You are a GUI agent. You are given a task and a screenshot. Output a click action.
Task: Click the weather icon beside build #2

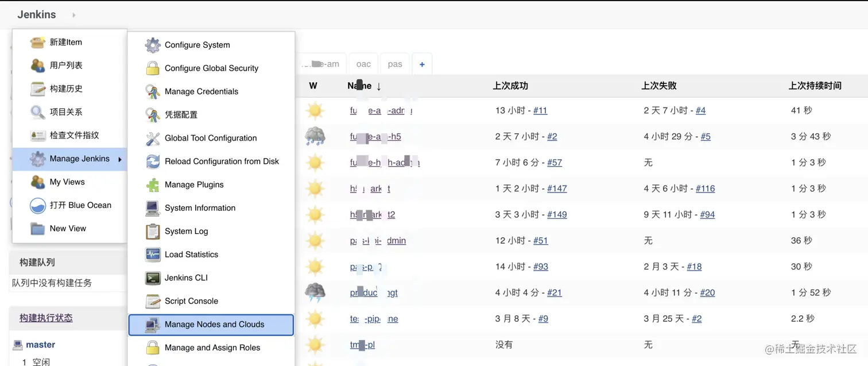(x=315, y=136)
